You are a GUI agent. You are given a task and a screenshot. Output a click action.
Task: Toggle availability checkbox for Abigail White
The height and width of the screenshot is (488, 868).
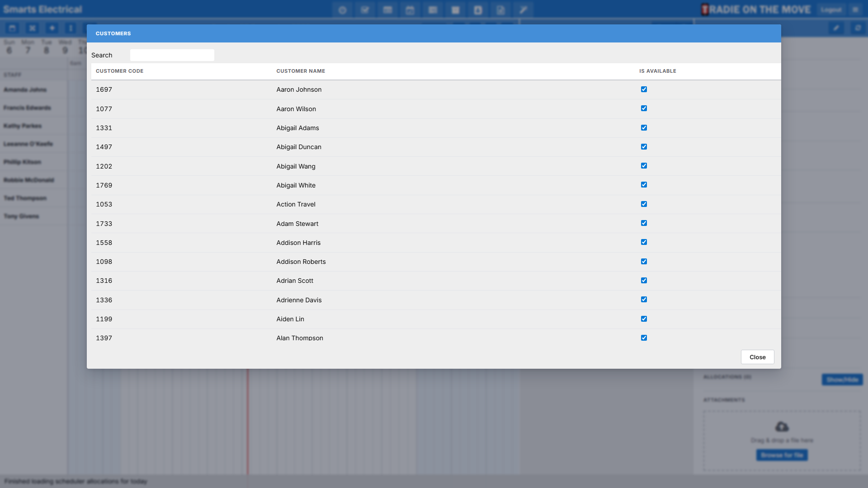point(644,185)
